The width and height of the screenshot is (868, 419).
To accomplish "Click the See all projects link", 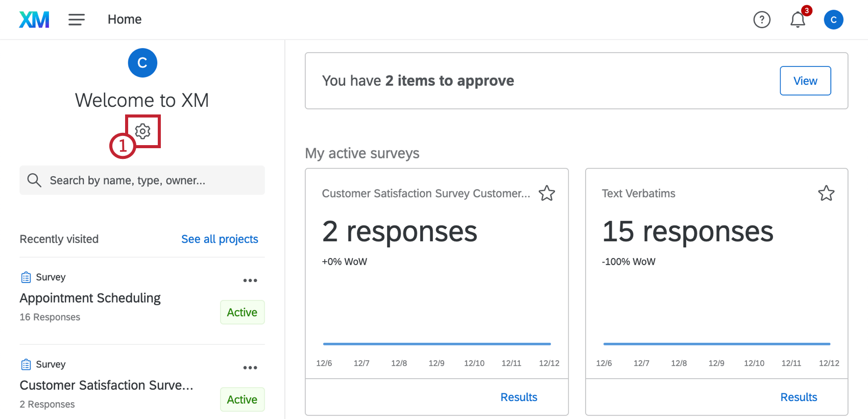I will click(x=220, y=239).
